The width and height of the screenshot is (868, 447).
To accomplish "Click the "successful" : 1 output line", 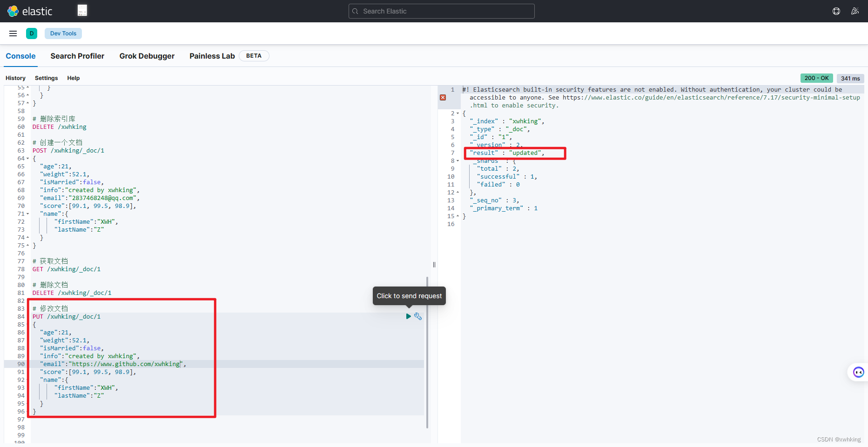I will click(507, 177).
